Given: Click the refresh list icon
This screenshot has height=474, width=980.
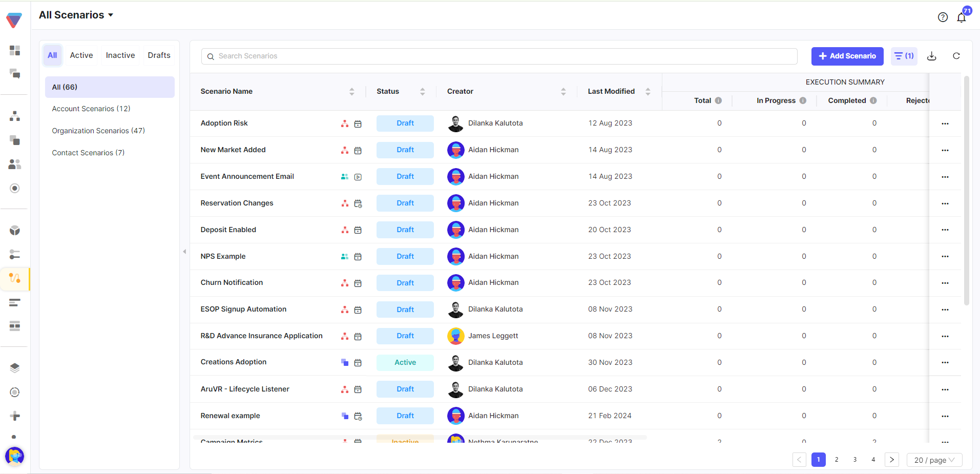Looking at the screenshot, I should coord(956,56).
